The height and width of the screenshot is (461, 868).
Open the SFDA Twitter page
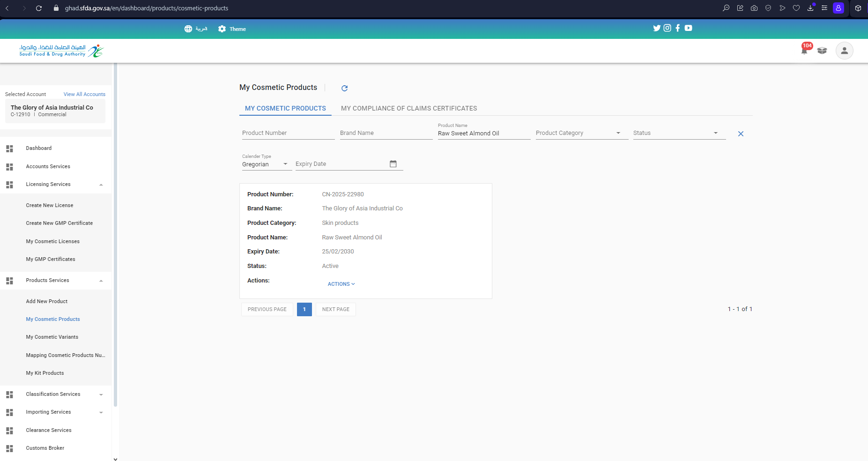click(x=657, y=28)
